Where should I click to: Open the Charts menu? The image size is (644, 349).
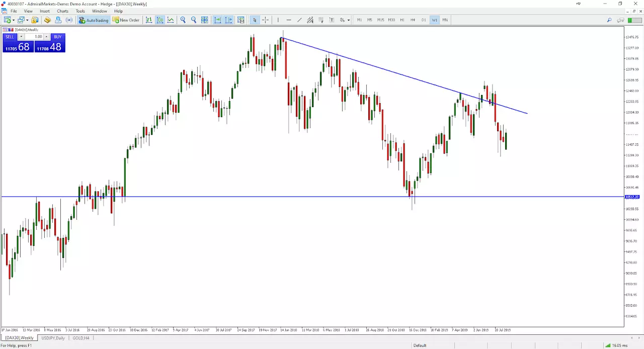point(62,11)
